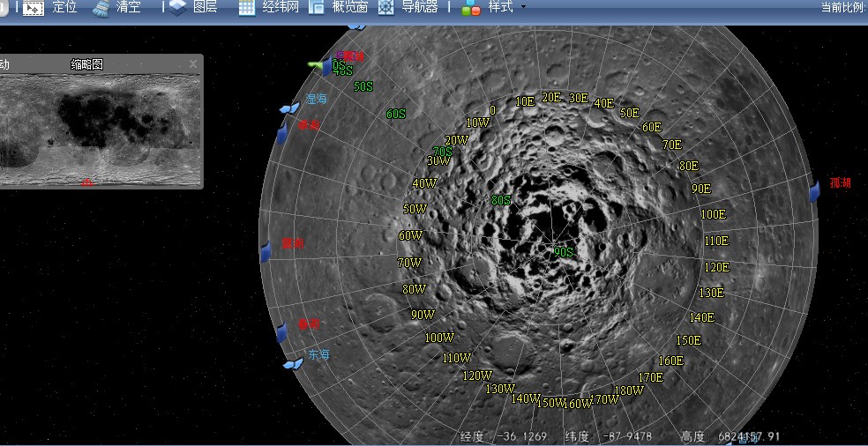868x446 pixels.
Task: Open the 图层 layers stack icon
Action: [x=177, y=8]
